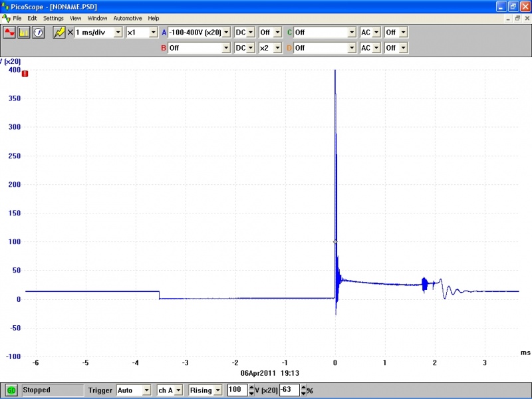Click the trigger point marker on the waveform
532x399 pixels.
(335, 241)
